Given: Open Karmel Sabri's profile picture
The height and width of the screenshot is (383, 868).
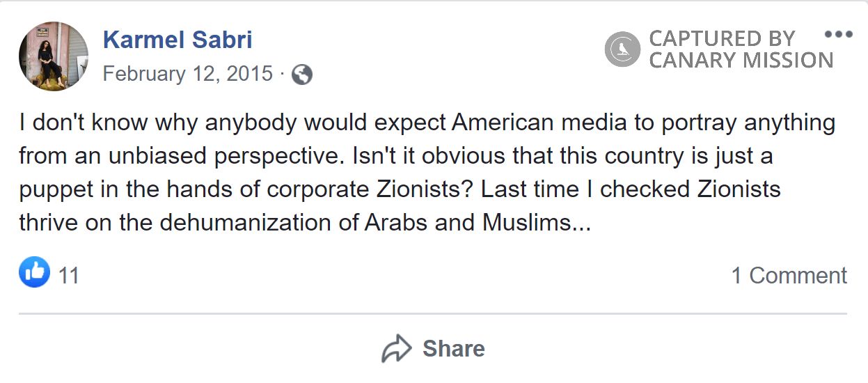Looking at the screenshot, I should pos(54,56).
